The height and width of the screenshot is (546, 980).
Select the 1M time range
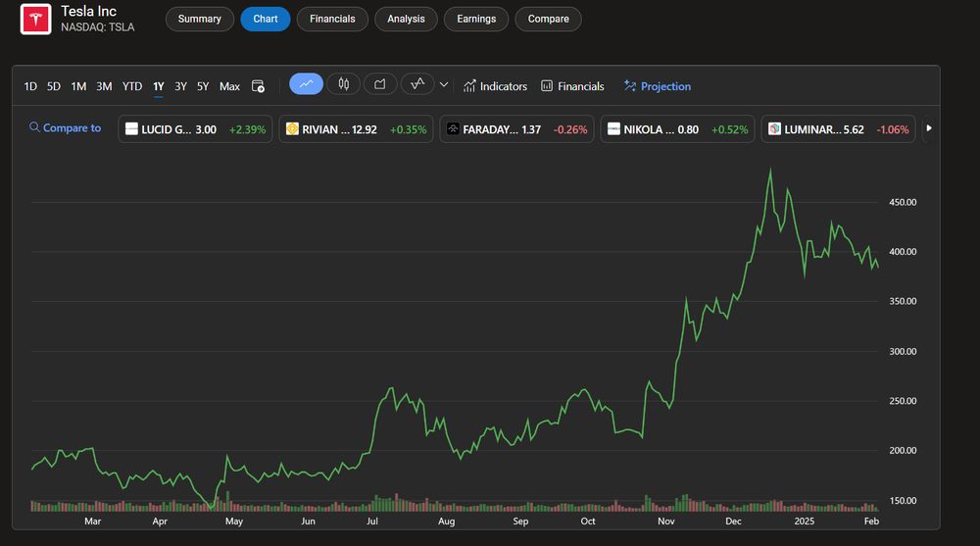78,86
